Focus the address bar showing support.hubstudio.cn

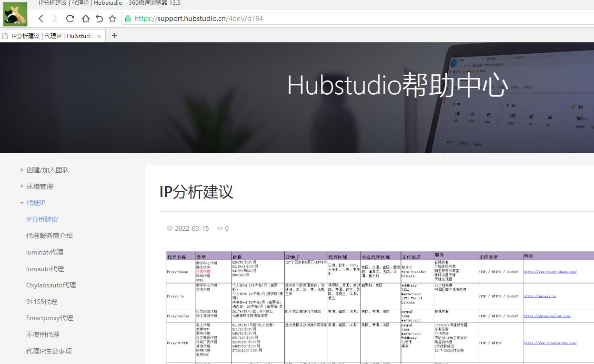pyautogui.click(x=358, y=19)
